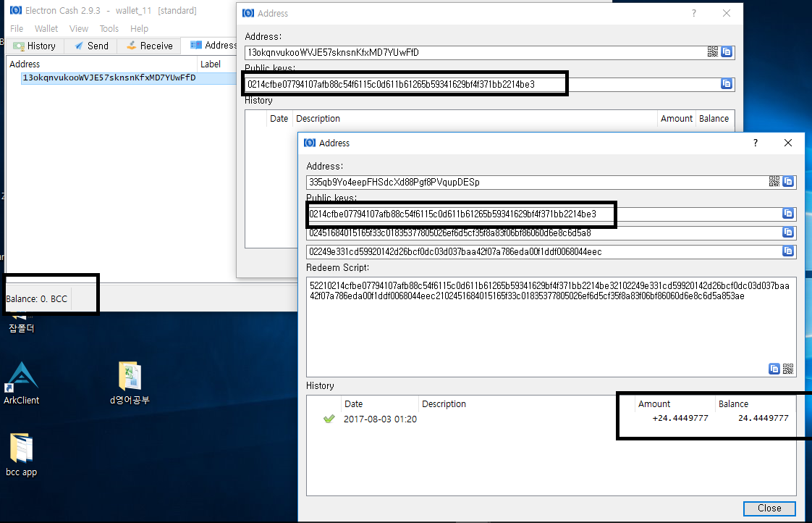Copy the redeem script to clipboard

click(774, 369)
